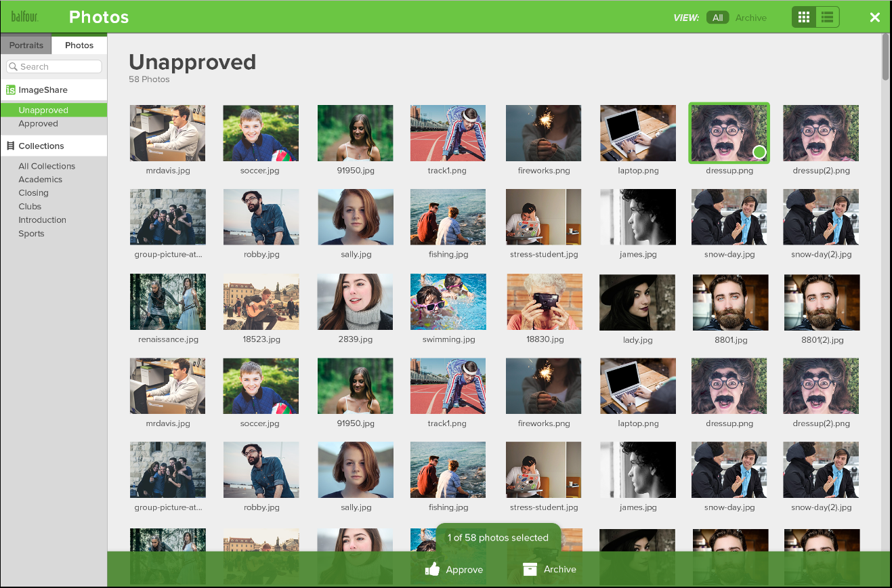The height and width of the screenshot is (588, 892).
Task: Select Approved in the sidebar
Action: (x=38, y=123)
